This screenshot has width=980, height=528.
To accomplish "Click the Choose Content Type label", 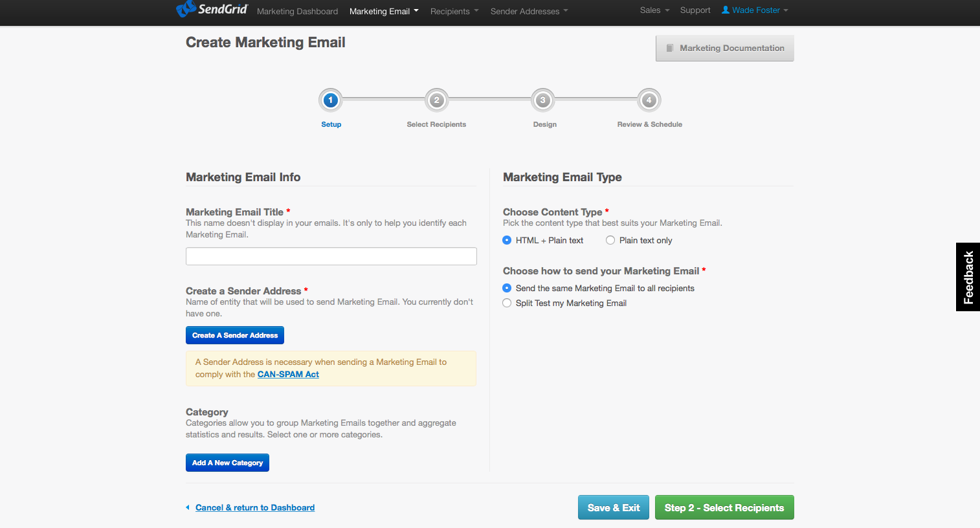I will coord(553,212).
